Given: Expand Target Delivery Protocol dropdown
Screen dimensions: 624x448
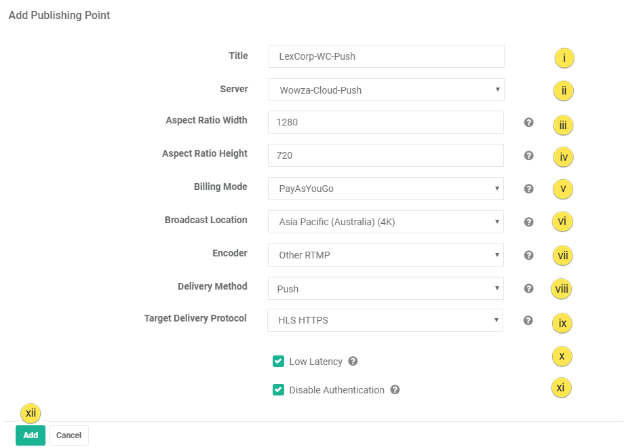Looking at the screenshot, I should (x=386, y=321).
